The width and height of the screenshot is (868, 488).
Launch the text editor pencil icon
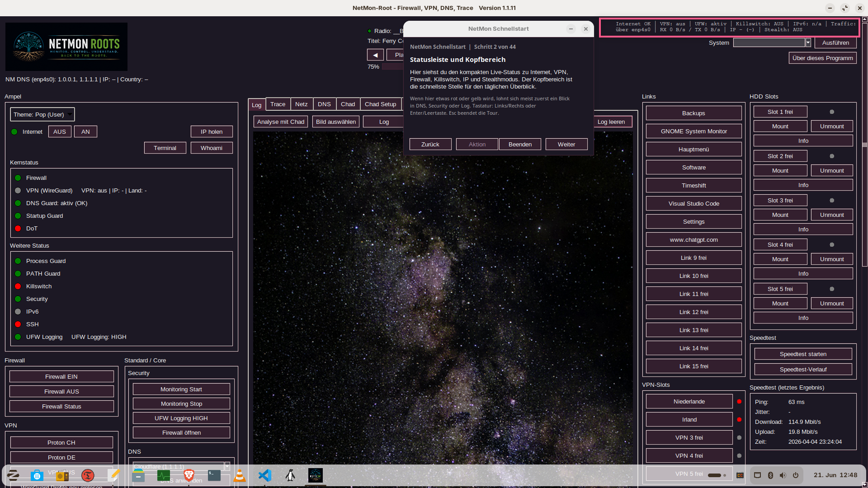(x=113, y=475)
